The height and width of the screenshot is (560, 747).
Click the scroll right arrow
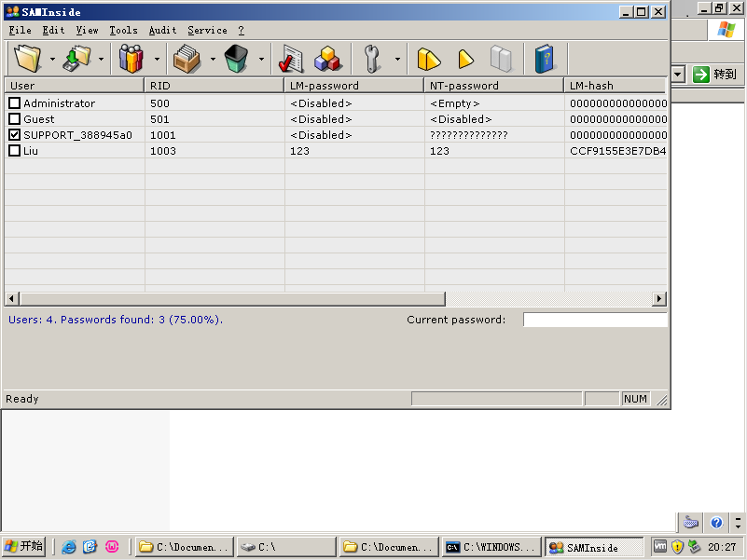point(658,298)
